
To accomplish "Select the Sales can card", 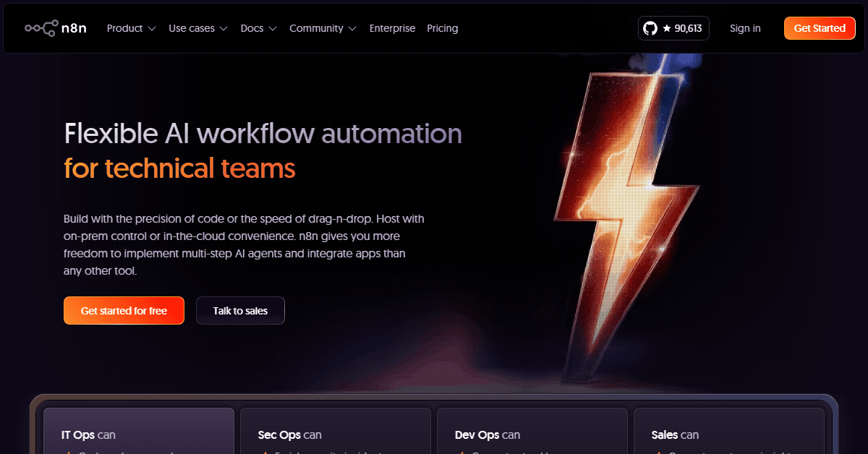I will 728,434.
